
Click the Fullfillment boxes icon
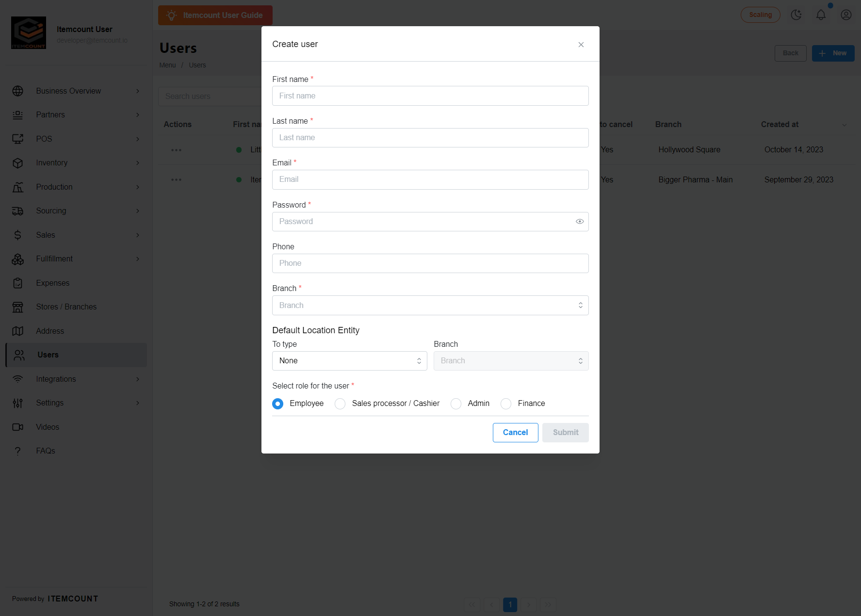coord(18,259)
